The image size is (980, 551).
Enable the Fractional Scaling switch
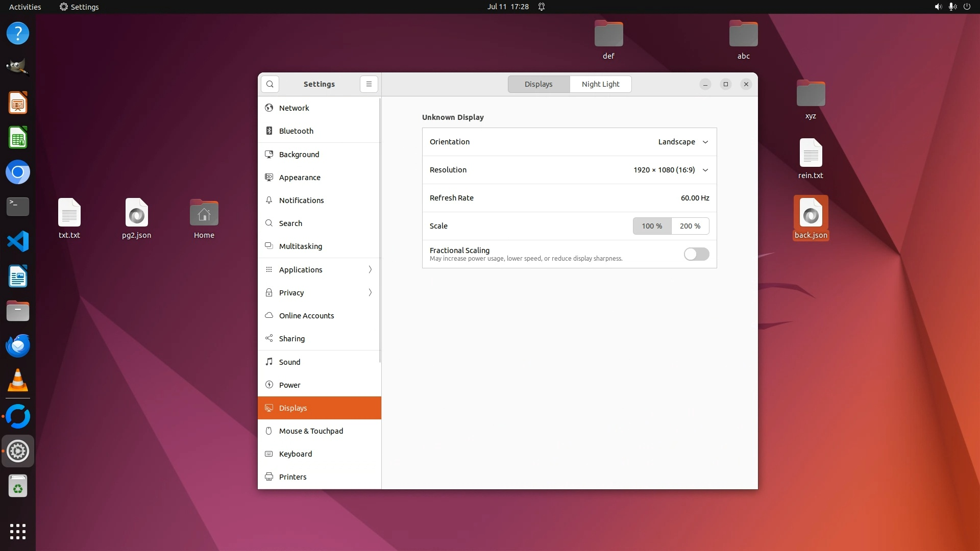pyautogui.click(x=696, y=254)
